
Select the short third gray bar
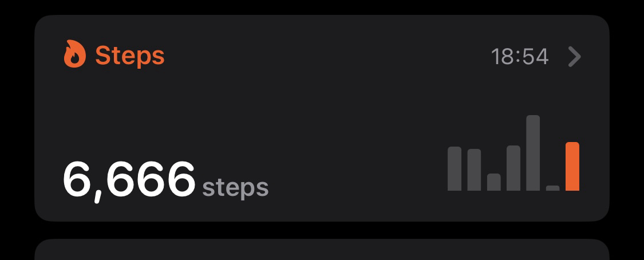click(493, 182)
